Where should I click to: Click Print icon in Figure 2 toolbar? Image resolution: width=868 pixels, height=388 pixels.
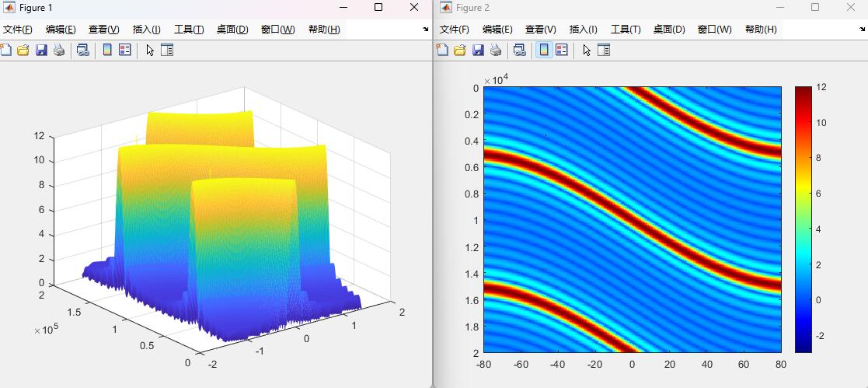pos(496,51)
